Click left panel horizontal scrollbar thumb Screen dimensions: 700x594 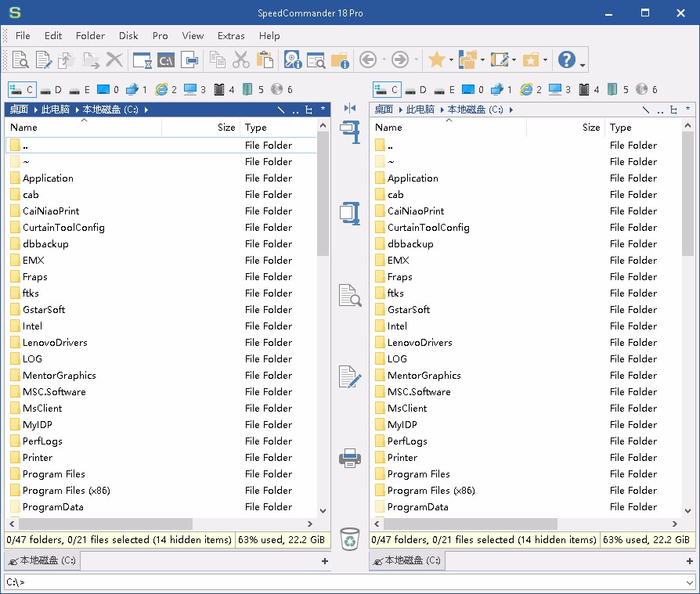coord(102,524)
